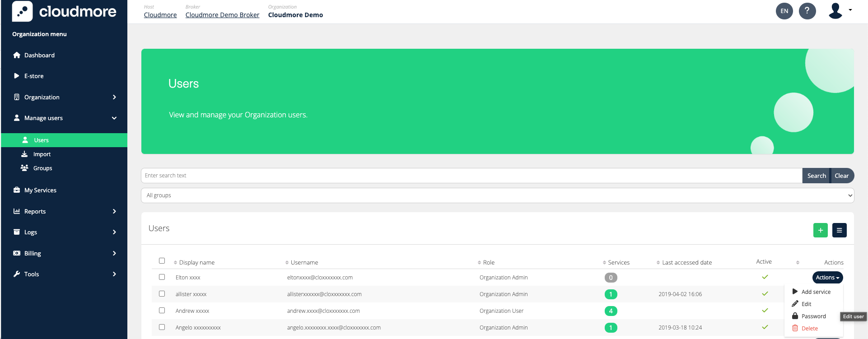Toggle the select-all users checkbox
Viewport: 868px width, 339px height.
162,261
